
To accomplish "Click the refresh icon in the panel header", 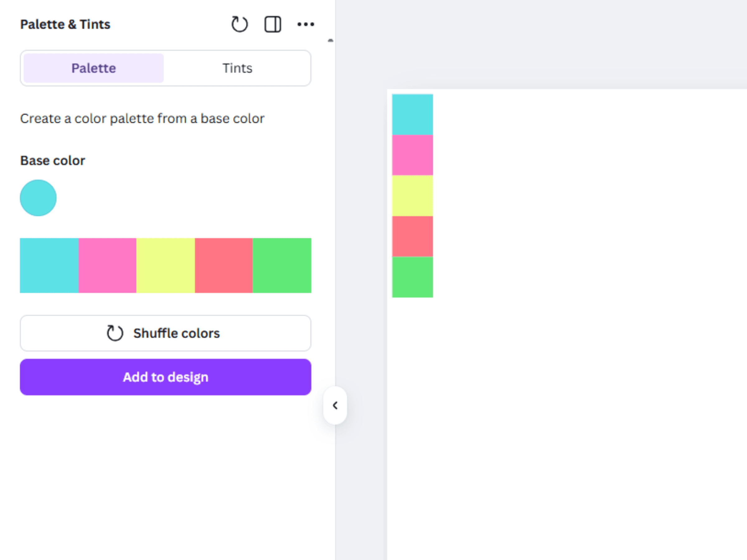I will (x=239, y=24).
